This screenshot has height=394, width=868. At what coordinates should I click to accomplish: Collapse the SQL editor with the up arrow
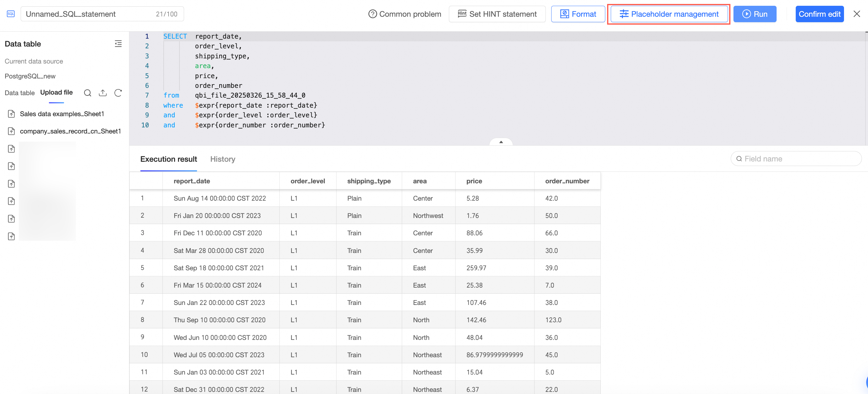tap(501, 142)
